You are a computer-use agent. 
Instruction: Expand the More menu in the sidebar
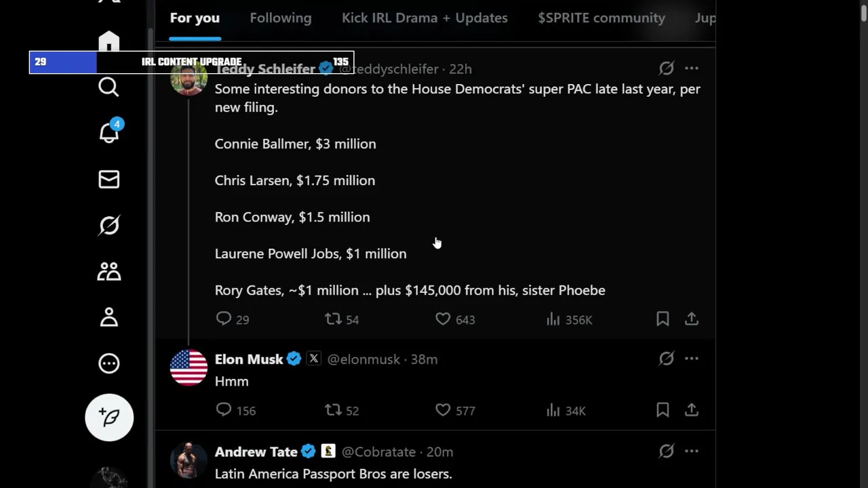[108, 363]
